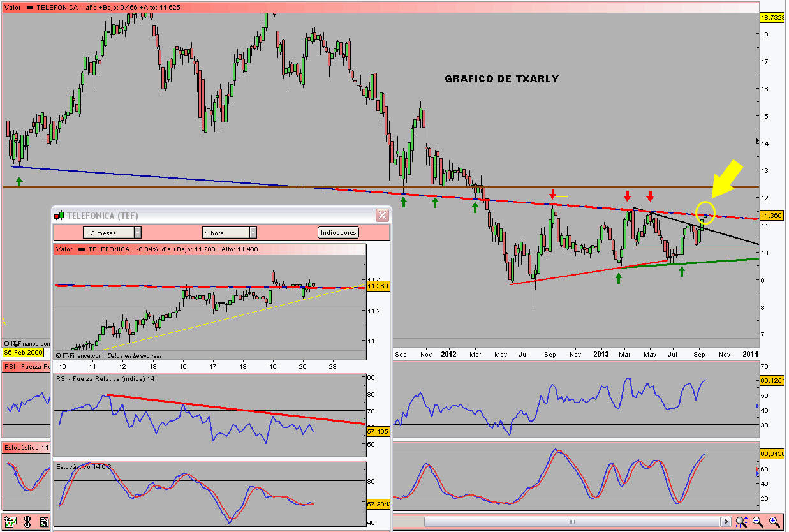The image size is (789, 532).
Task: Click the candlestick icon in TELEFONICA (TEF) title
Action: pos(60,216)
